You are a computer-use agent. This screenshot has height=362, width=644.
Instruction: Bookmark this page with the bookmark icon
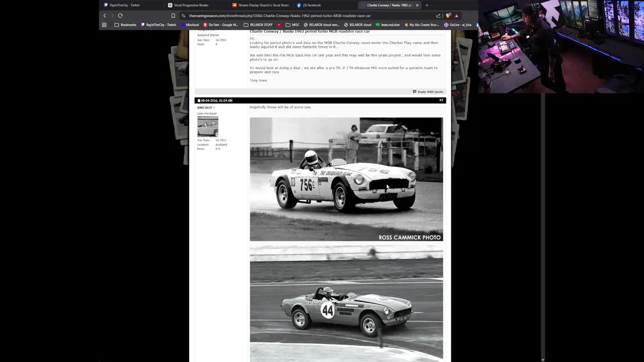tap(173, 16)
